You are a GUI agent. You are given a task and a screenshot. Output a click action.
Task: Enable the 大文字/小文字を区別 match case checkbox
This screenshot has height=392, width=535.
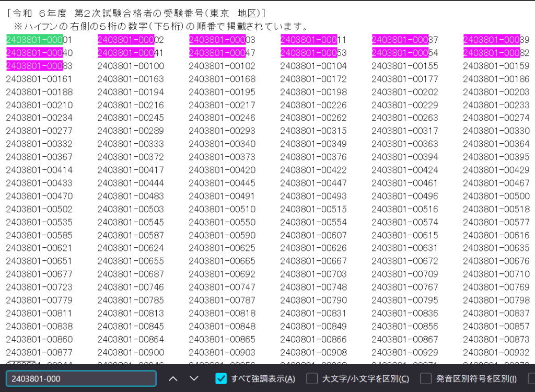(312, 378)
